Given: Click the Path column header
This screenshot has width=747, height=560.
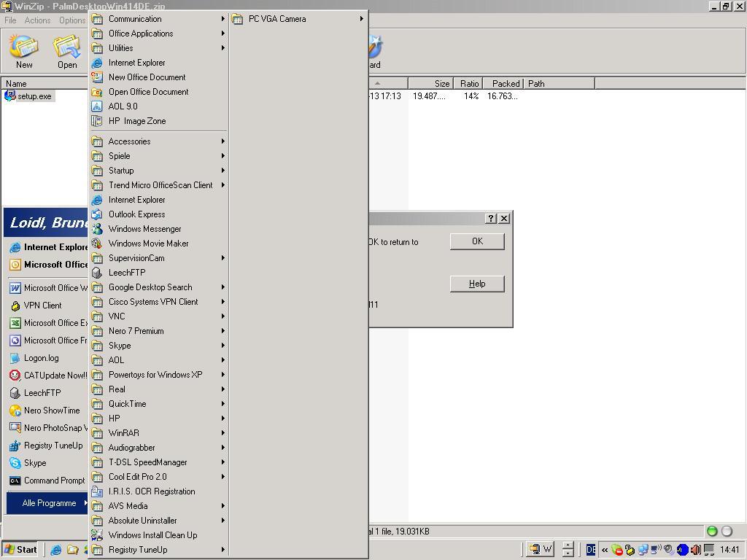Looking at the screenshot, I should coord(560,84).
